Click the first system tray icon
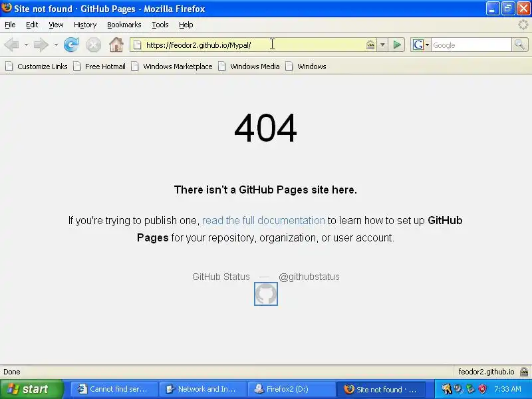 (446, 389)
